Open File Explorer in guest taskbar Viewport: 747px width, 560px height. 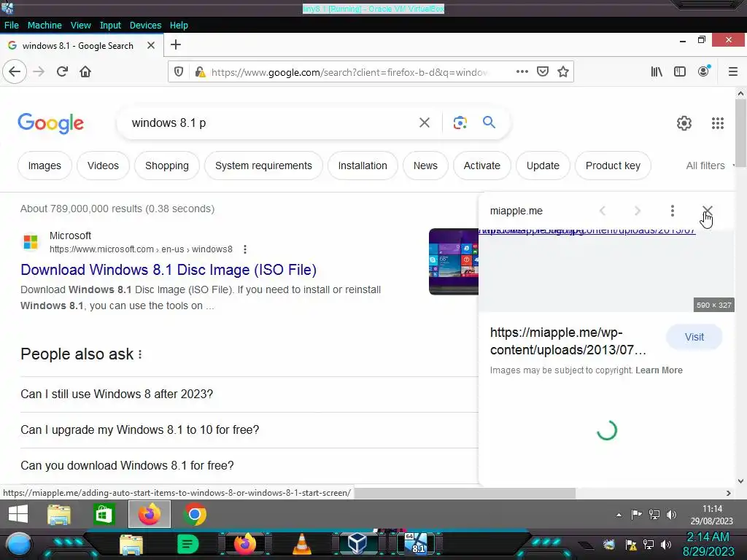(58, 515)
